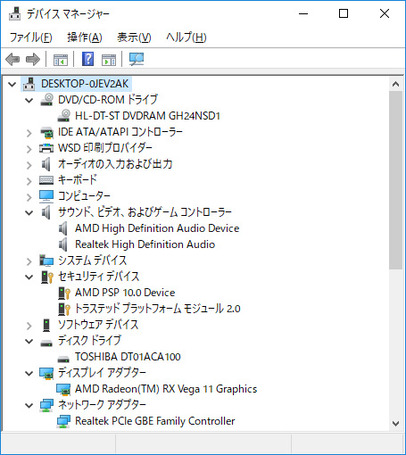Click the Forward arrow toolbar icon
Image resolution: width=406 pixels, height=455 pixels.
pos(33,60)
